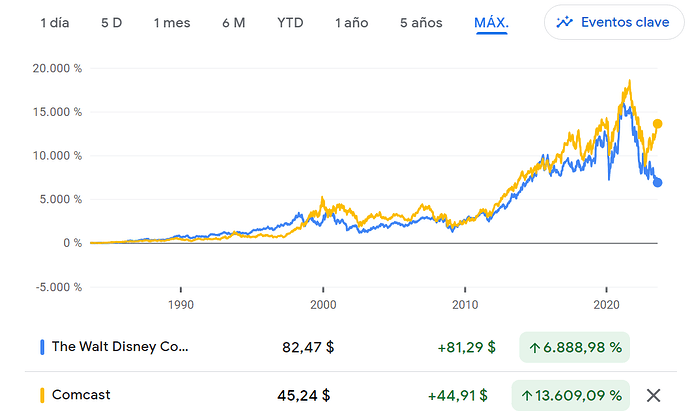Click the blue Disney endpoint dot on chart
The image size is (690, 413).
click(x=657, y=182)
